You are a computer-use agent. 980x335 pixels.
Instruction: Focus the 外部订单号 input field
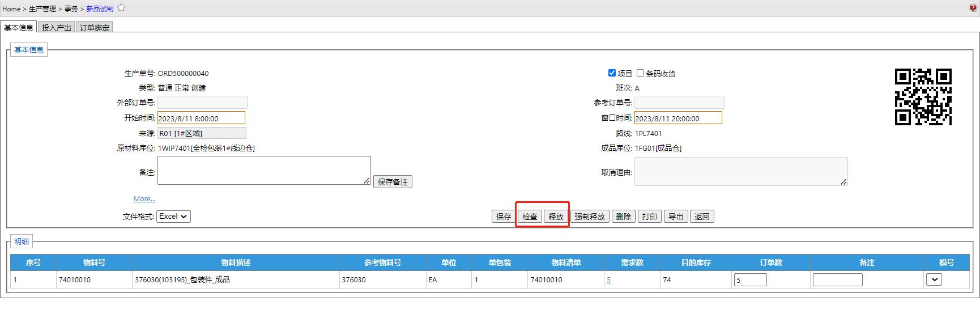coord(202,103)
